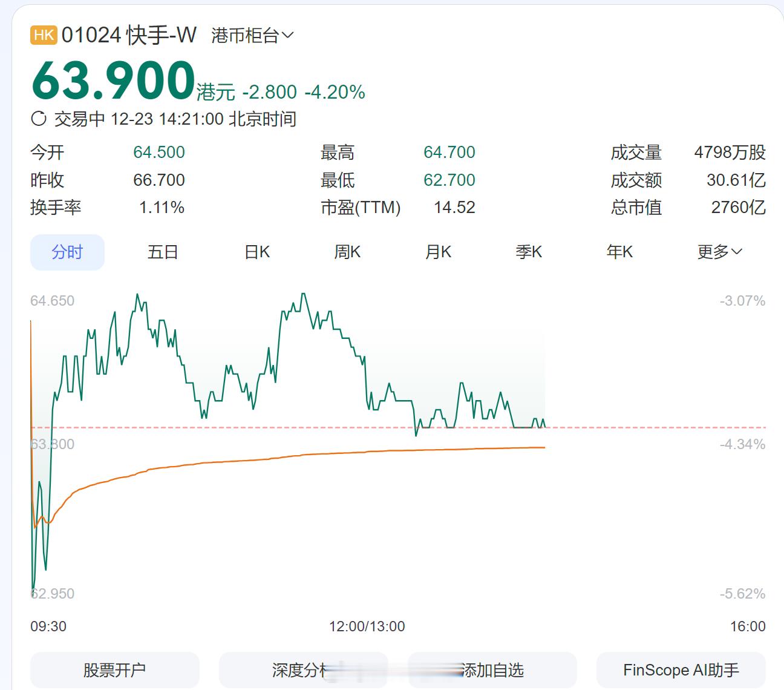This screenshot has width=784, height=690.
Task: Click the percent change -4.20%
Action: click(x=335, y=92)
